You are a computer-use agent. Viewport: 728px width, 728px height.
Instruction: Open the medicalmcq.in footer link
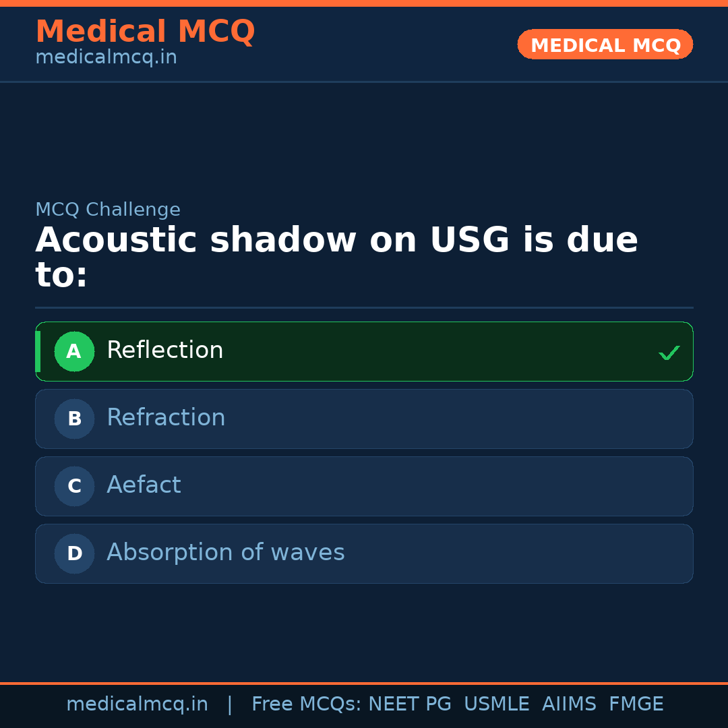coord(138,704)
